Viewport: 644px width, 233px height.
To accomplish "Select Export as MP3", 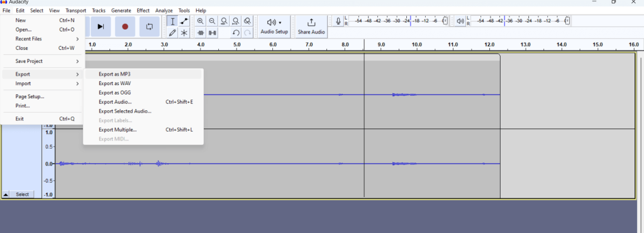I will click(x=143, y=74).
